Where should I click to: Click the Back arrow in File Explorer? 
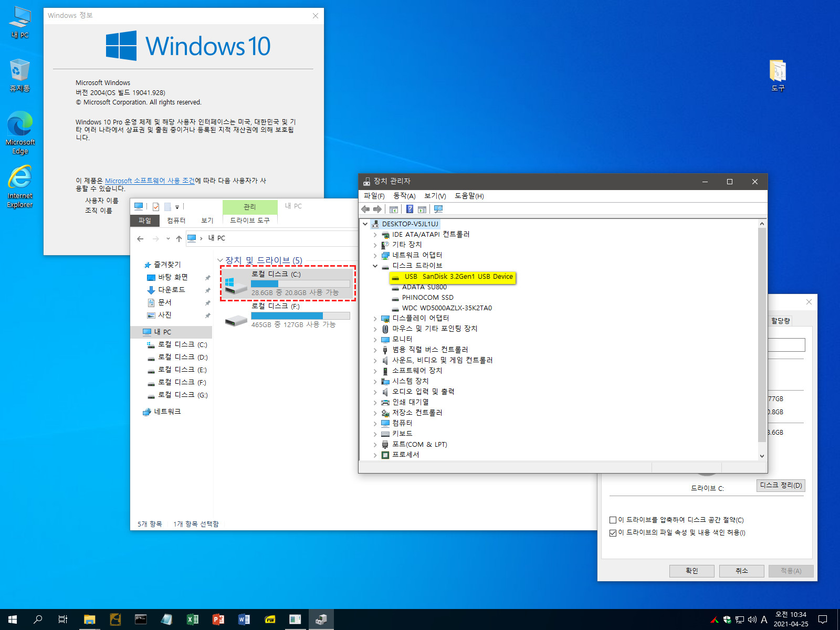click(140, 238)
